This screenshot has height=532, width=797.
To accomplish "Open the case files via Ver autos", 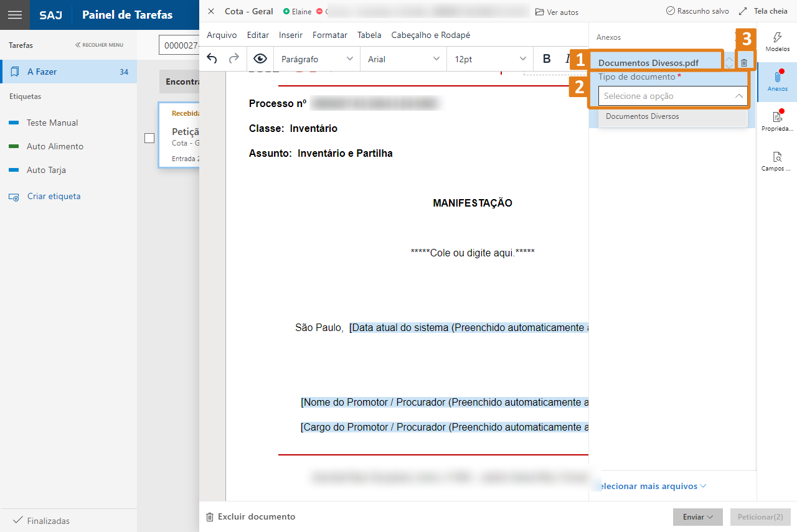I will (556, 11).
